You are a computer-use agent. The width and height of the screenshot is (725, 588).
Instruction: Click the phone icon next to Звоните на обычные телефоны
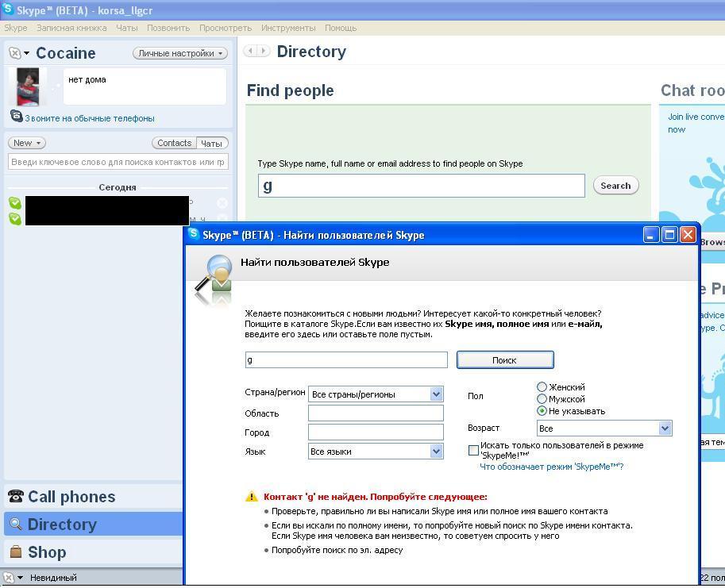point(16,116)
